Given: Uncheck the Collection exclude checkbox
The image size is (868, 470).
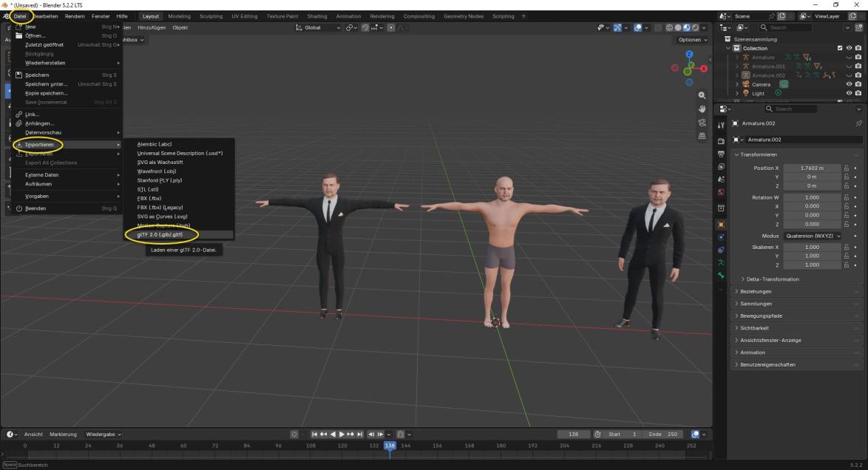Looking at the screenshot, I should point(840,48).
